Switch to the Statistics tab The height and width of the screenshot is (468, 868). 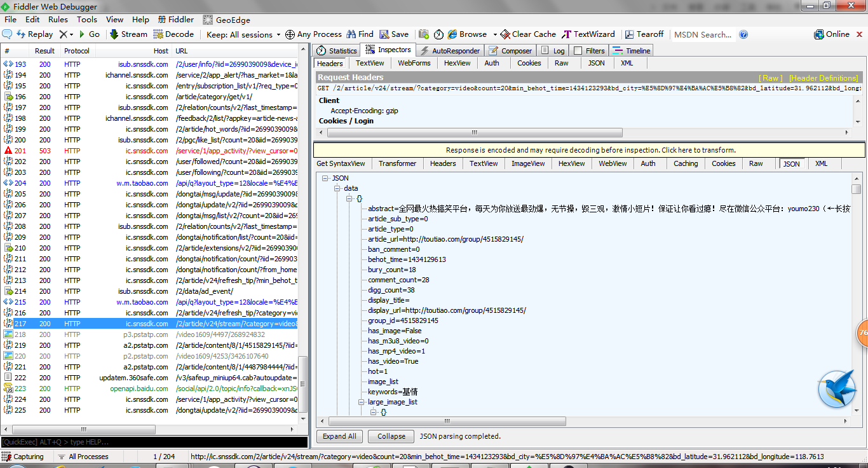(337, 50)
